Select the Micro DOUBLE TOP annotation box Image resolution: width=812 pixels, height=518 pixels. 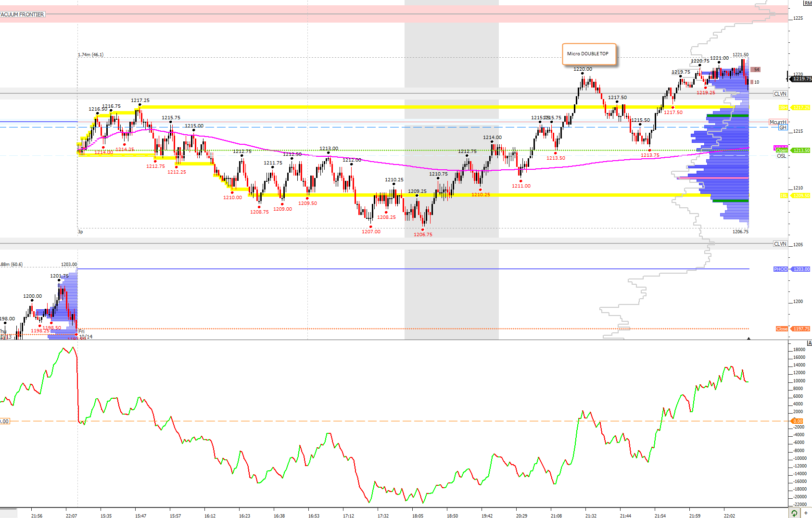pyautogui.click(x=588, y=54)
